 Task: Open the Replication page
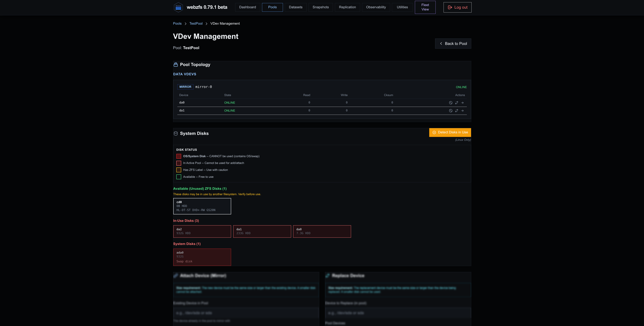pyautogui.click(x=347, y=7)
